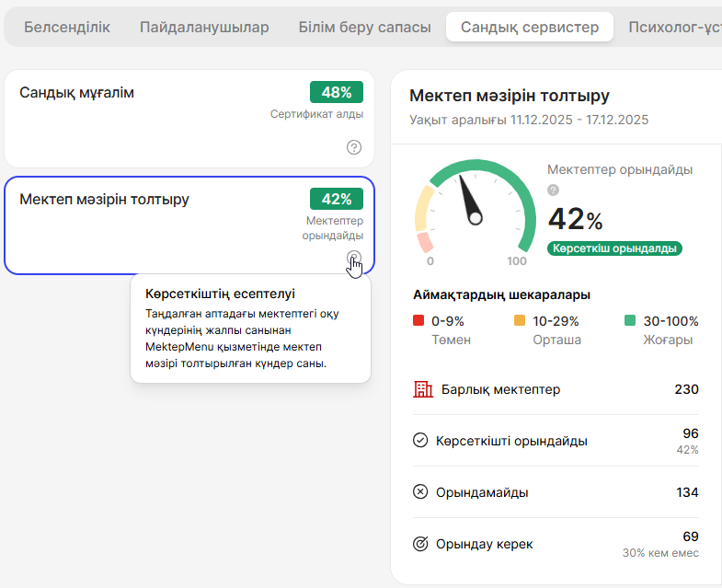Viewport: 722px width, 588px height.
Task: Click the Көрсеткіш орындалды status badge
Action: (x=614, y=248)
